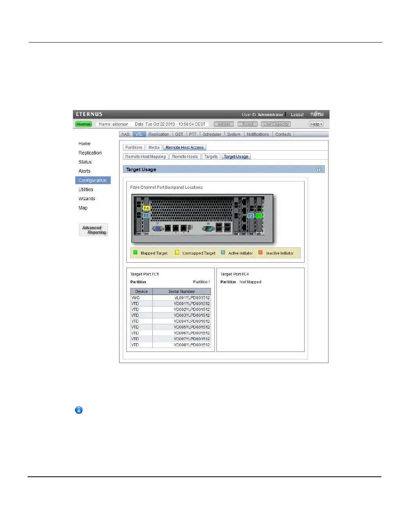Click the Serial Number column header
The height and width of the screenshot is (531, 420).
coord(182,291)
